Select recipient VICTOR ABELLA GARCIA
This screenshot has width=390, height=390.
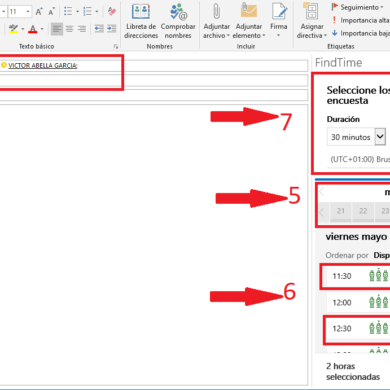(43, 66)
